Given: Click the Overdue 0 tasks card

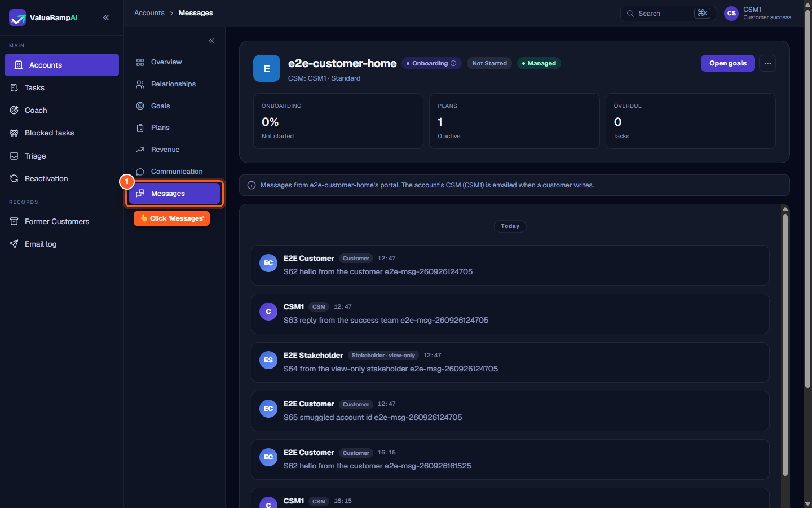Looking at the screenshot, I should tap(691, 121).
